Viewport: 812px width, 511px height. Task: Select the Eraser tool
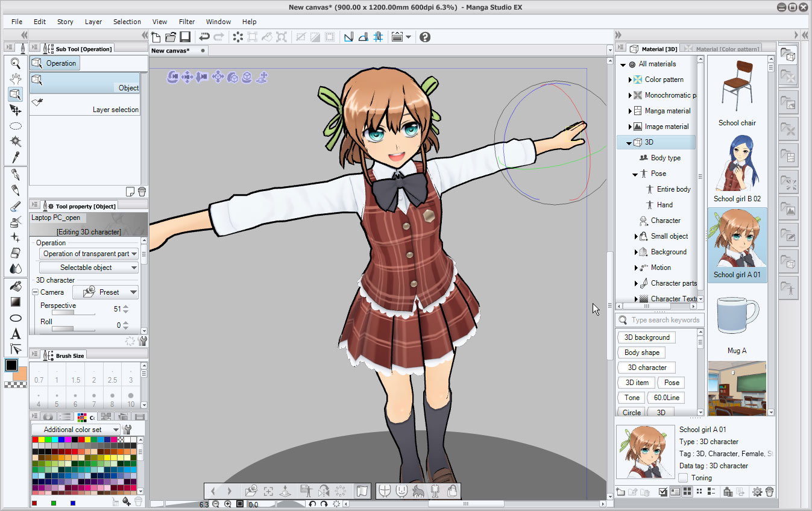tap(16, 253)
